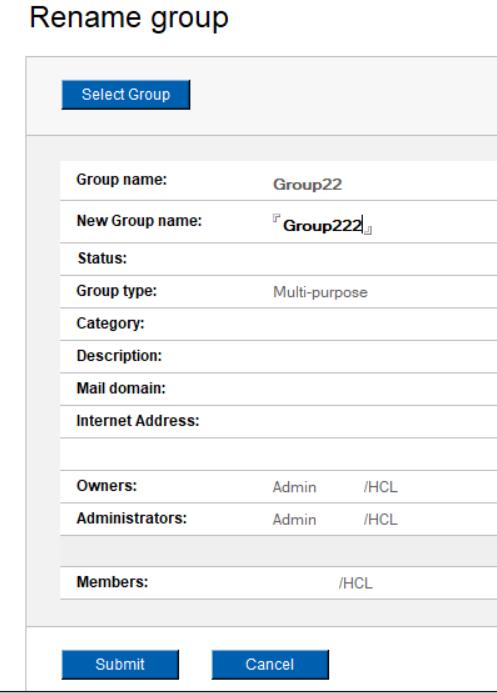Image resolution: width=497 pixels, height=693 pixels.
Task: Click /HCL in the Administrators row
Action: pyautogui.click(x=381, y=519)
